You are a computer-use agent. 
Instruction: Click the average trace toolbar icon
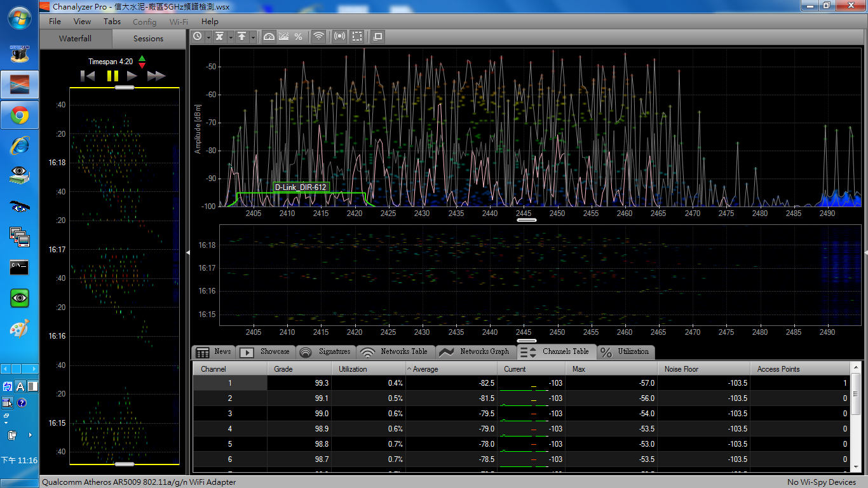(219, 37)
